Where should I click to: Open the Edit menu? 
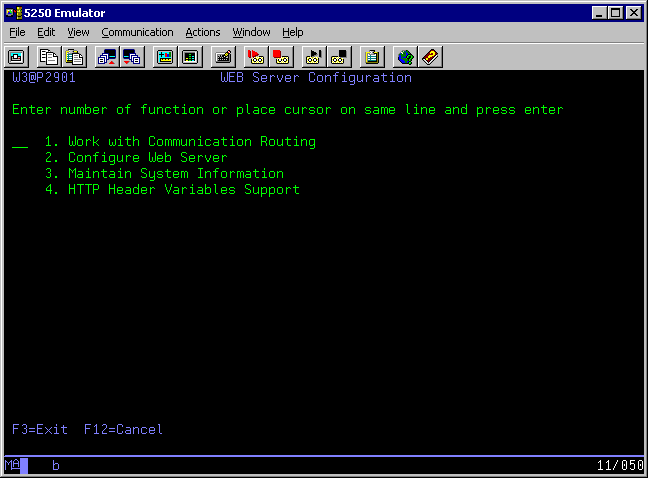[46, 32]
